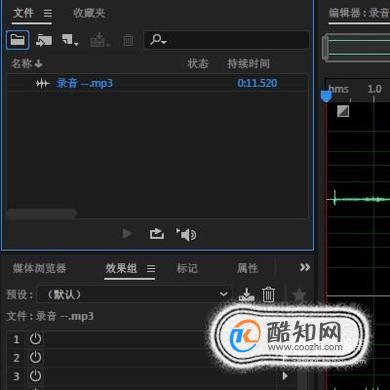This screenshot has width=390, height=390.
Task: Click the trash icon in Files toolbar
Action: pyautogui.click(x=128, y=40)
